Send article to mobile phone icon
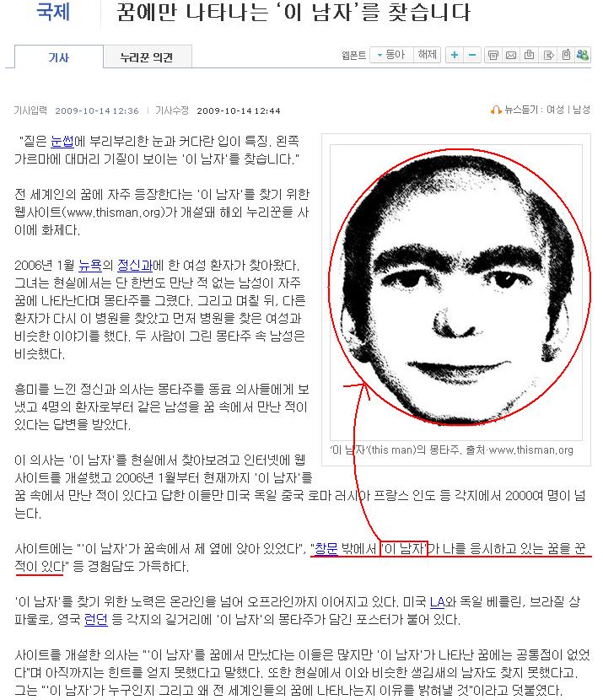This screenshot has width=603, height=700. [566, 55]
